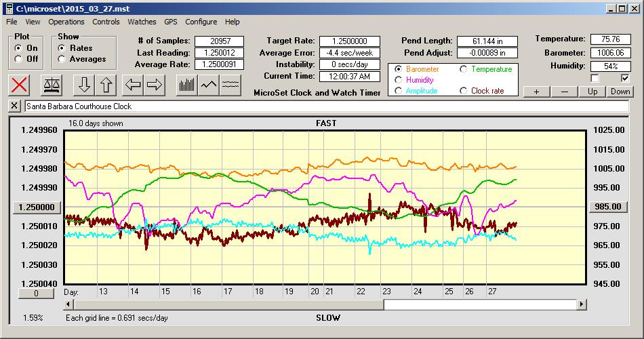The height and width of the screenshot is (339, 644).
Task: Click the 1.59% status text
Action: pyautogui.click(x=33, y=318)
